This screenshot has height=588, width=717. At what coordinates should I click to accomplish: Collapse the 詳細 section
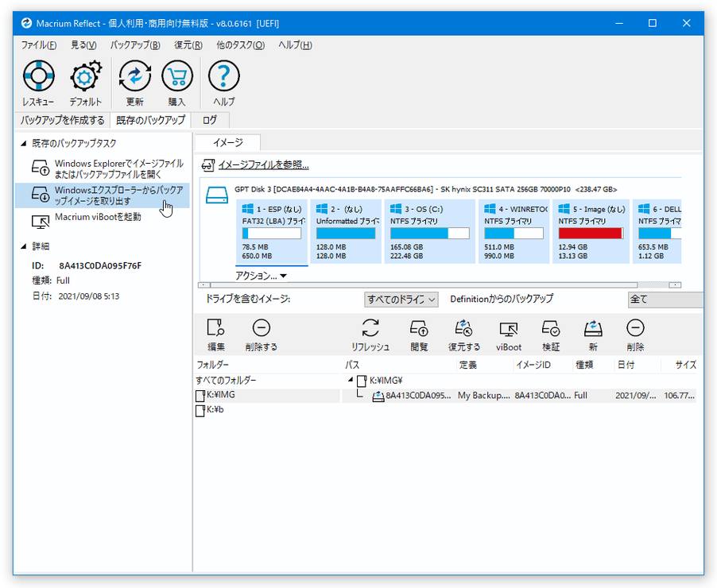(24, 246)
